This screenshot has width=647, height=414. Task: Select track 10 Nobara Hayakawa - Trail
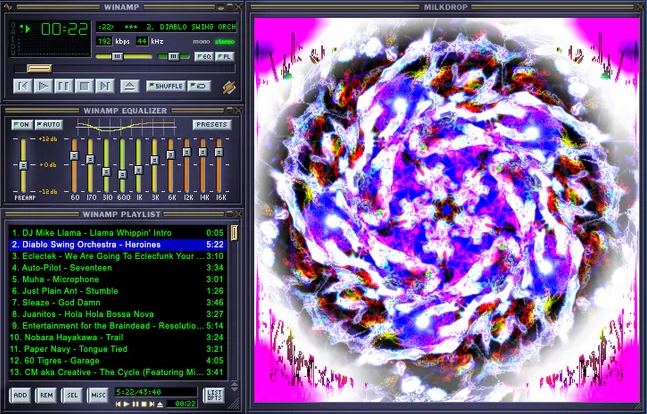118,337
